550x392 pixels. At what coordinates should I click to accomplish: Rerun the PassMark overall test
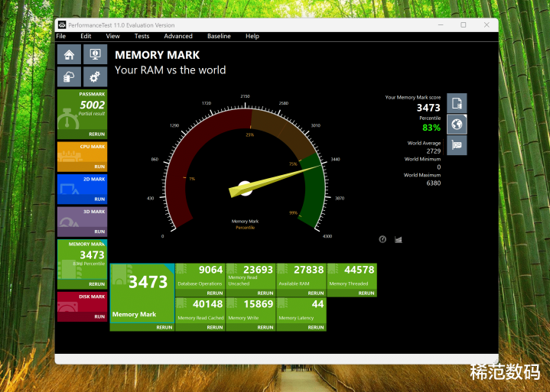tap(96, 134)
